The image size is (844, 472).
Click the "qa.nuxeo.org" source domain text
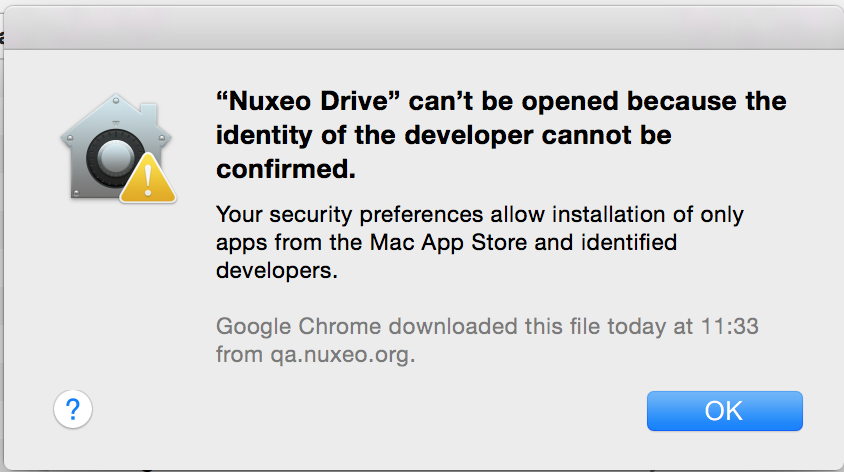342,355
